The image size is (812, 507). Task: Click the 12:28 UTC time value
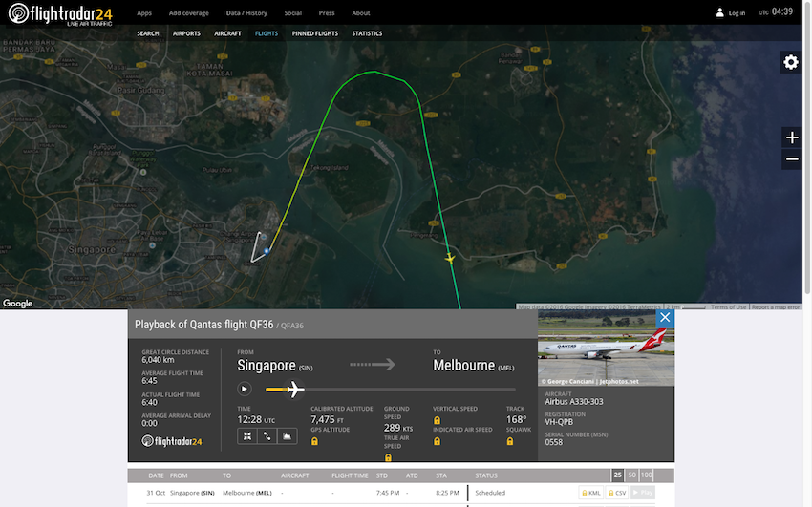(x=256, y=419)
